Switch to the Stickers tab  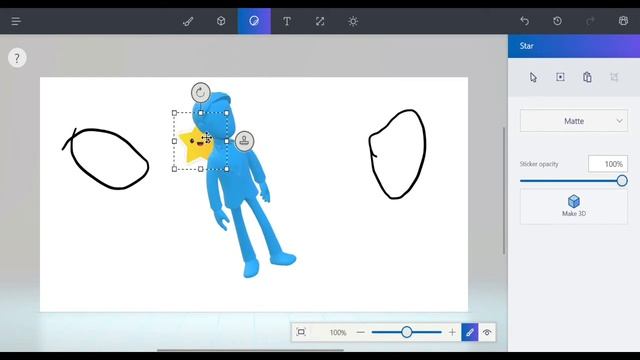(x=254, y=21)
